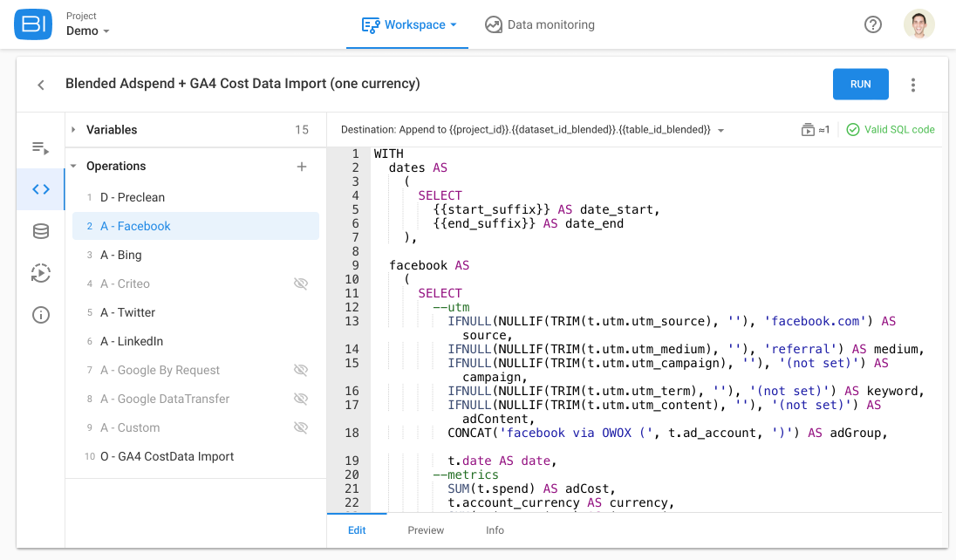Select the A - Facebook operation
956x560 pixels.
point(195,226)
